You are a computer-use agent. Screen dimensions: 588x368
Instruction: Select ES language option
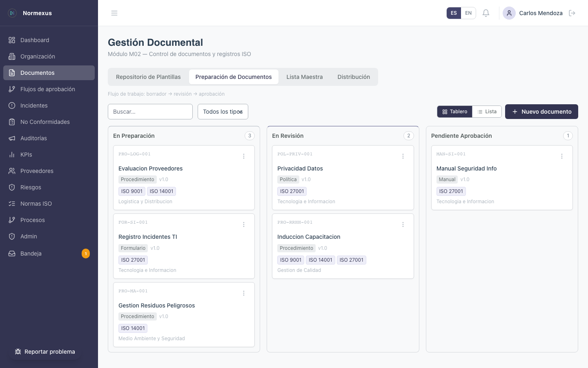click(x=454, y=13)
